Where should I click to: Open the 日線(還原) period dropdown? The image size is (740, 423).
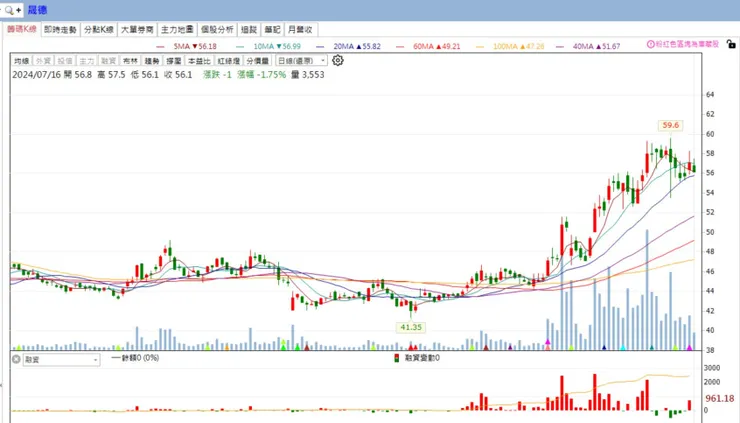pos(301,61)
